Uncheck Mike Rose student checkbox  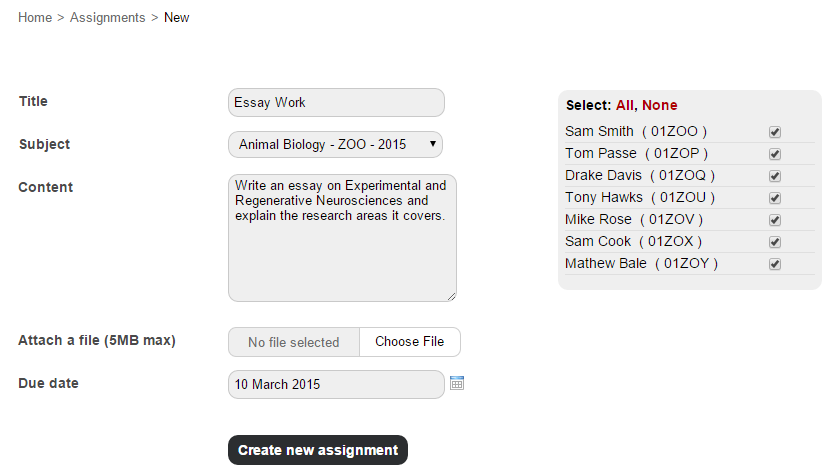775,220
